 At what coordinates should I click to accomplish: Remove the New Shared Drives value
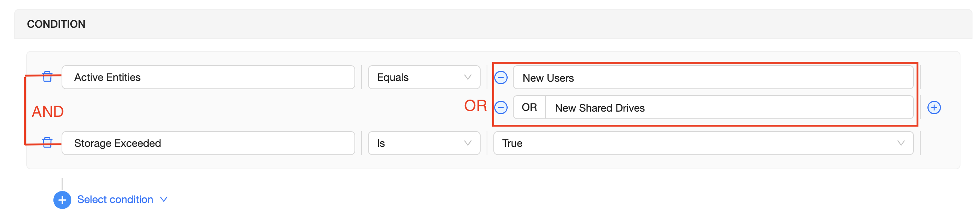(x=501, y=108)
